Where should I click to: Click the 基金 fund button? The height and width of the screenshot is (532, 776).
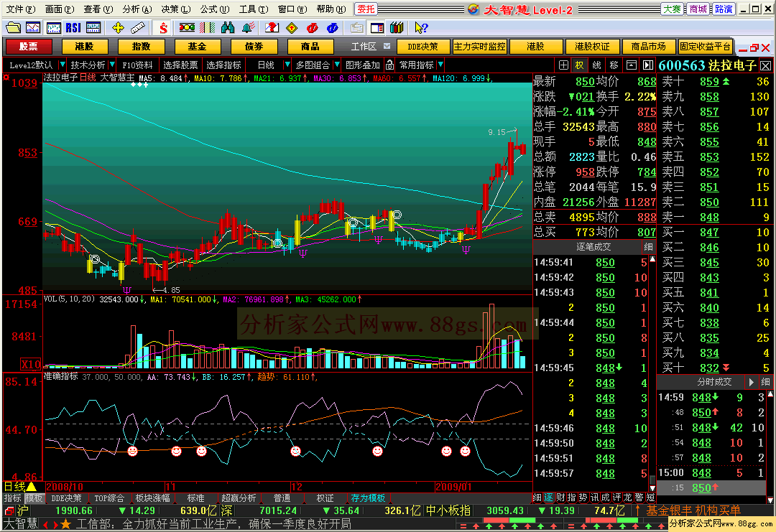[x=197, y=47]
